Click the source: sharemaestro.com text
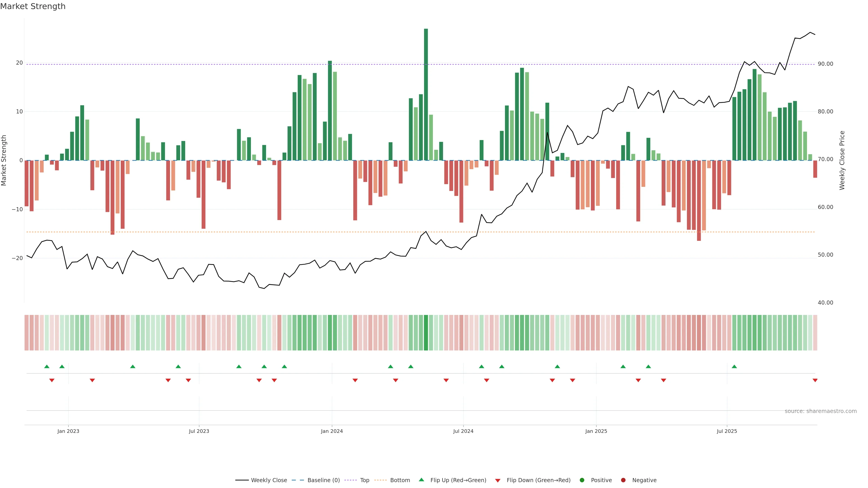This screenshot has height=488, width=868. pyautogui.click(x=821, y=411)
